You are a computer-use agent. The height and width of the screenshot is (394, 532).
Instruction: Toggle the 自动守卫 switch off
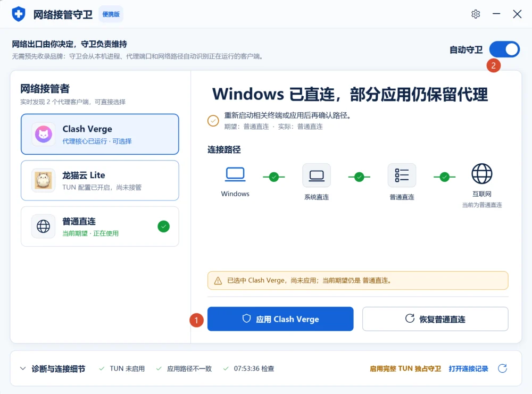pyautogui.click(x=504, y=49)
